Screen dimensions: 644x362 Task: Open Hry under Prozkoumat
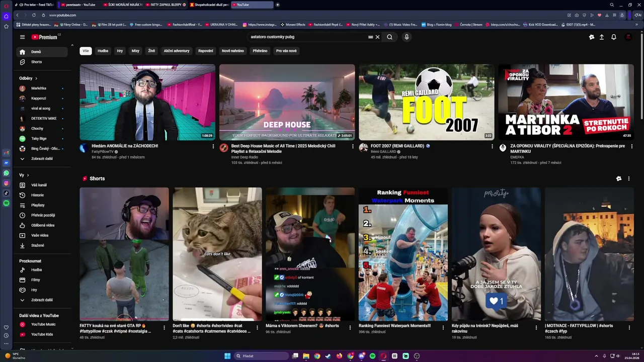42,290
